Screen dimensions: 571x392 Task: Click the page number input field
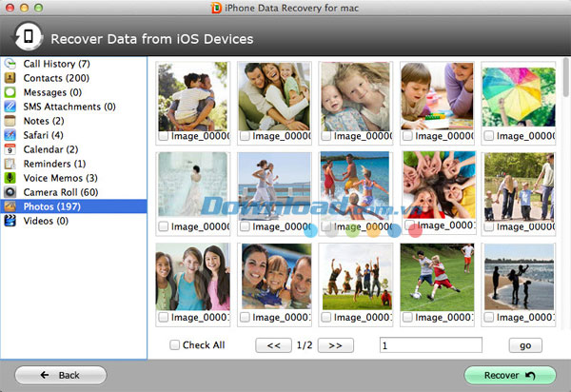click(431, 345)
